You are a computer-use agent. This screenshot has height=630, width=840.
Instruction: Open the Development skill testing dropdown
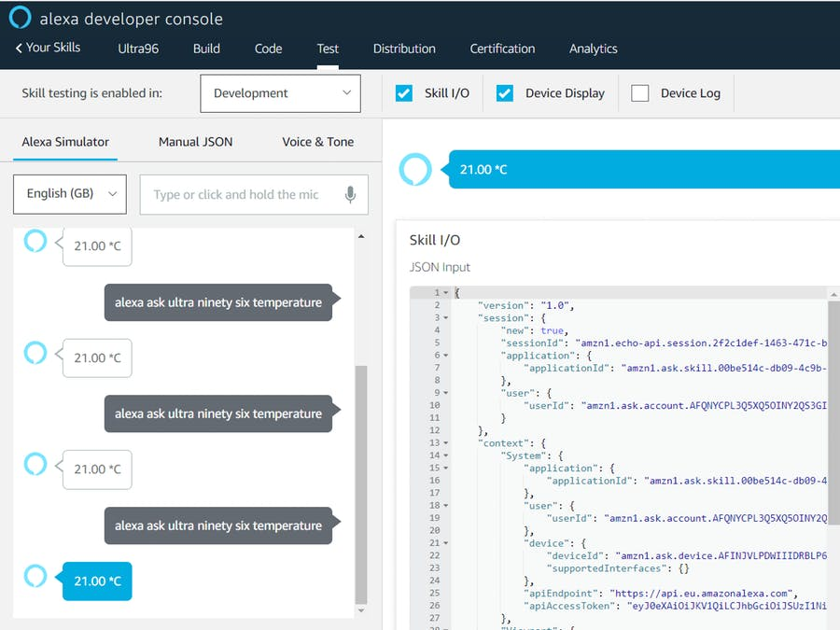pyautogui.click(x=280, y=93)
